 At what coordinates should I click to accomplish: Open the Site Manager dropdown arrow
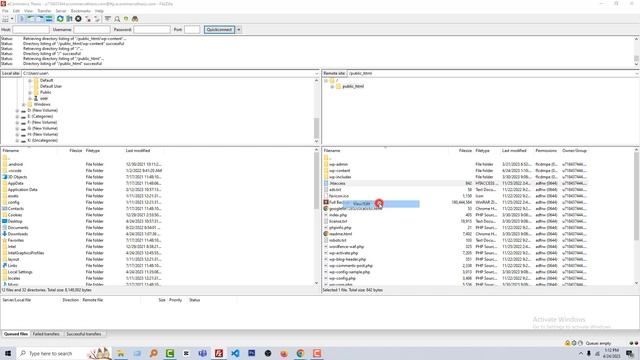point(12,19)
